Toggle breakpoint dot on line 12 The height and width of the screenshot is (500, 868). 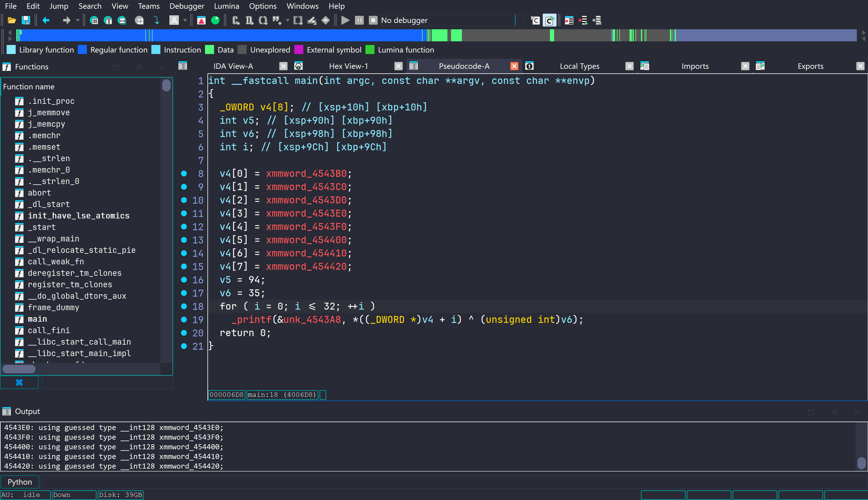pyautogui.click(x=184, y=227)
